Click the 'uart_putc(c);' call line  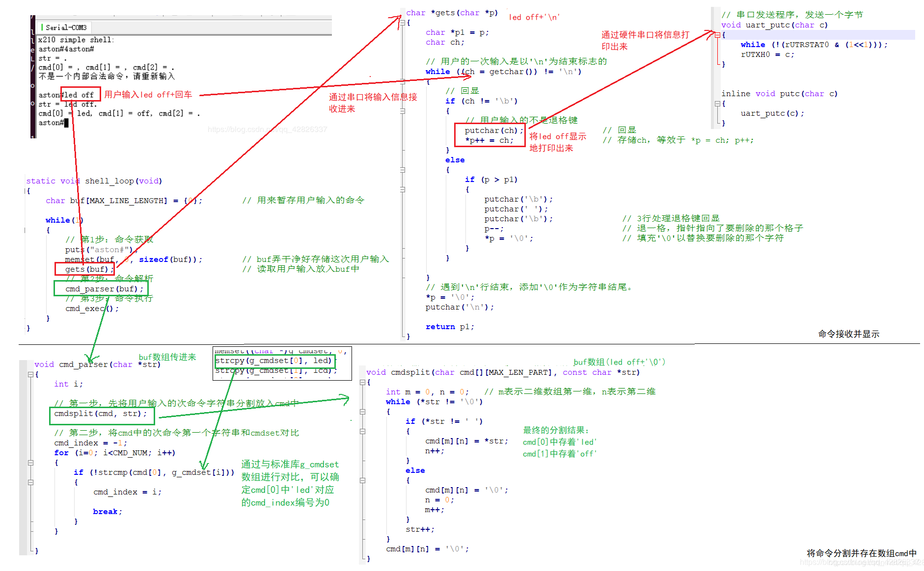[x=773, y=113]
